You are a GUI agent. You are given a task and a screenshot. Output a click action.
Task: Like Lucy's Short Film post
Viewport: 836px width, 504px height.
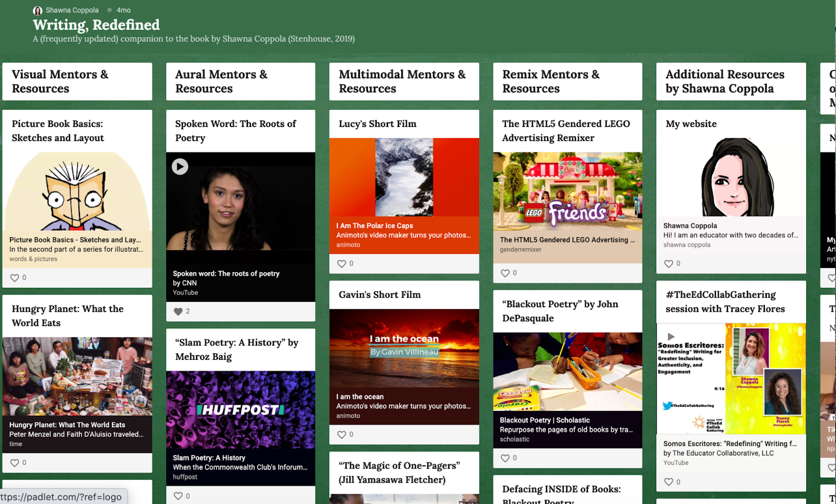point(342,264)
